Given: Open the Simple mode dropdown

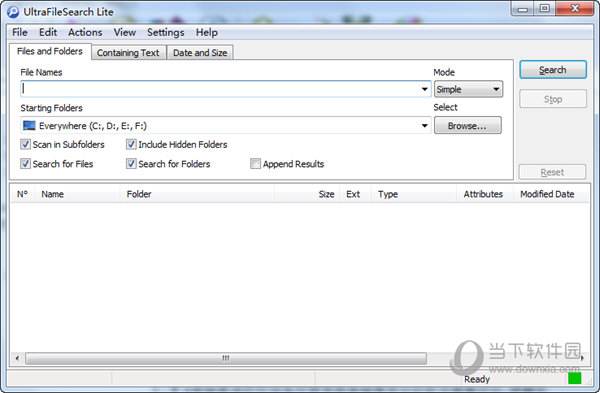Looking at the screenshot, I should tap(468, 89).
